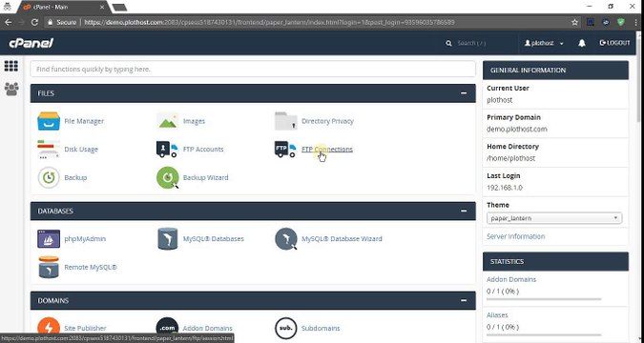Expand the plothost user menu
This screenshot has width=644, height=343.
pyautogui.click(x=544, y=43)
